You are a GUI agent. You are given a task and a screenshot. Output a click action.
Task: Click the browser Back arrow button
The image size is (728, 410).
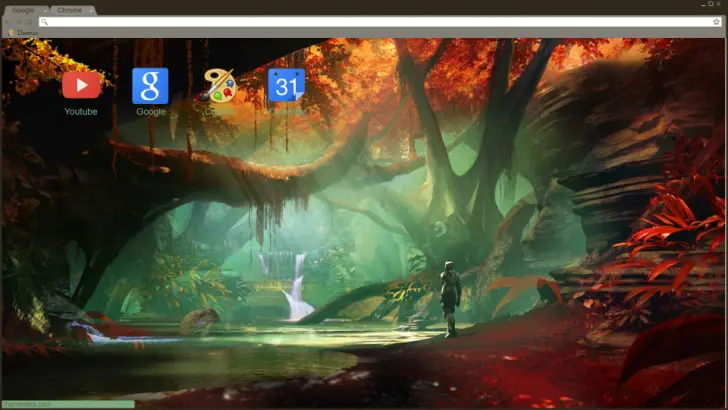point(8,21)
